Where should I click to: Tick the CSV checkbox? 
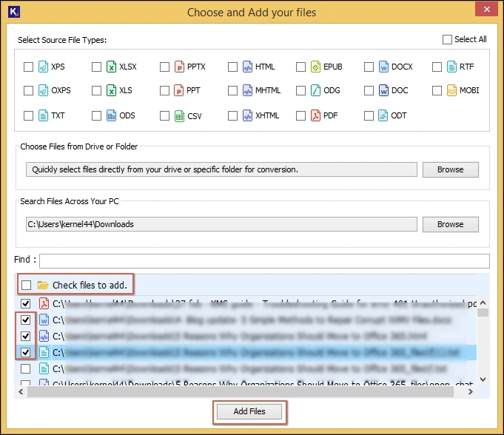(x=164, y=115)
